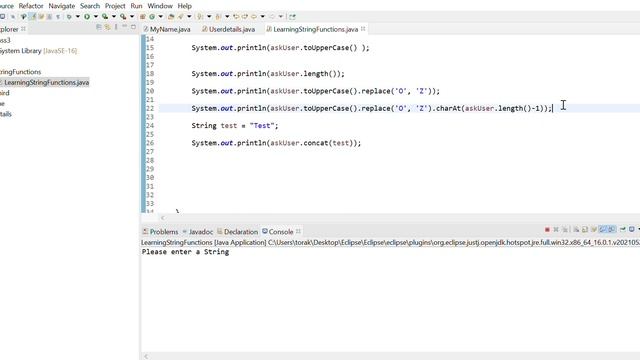
Task: Open the Javadoc view tab
Action: click(198, 231)
